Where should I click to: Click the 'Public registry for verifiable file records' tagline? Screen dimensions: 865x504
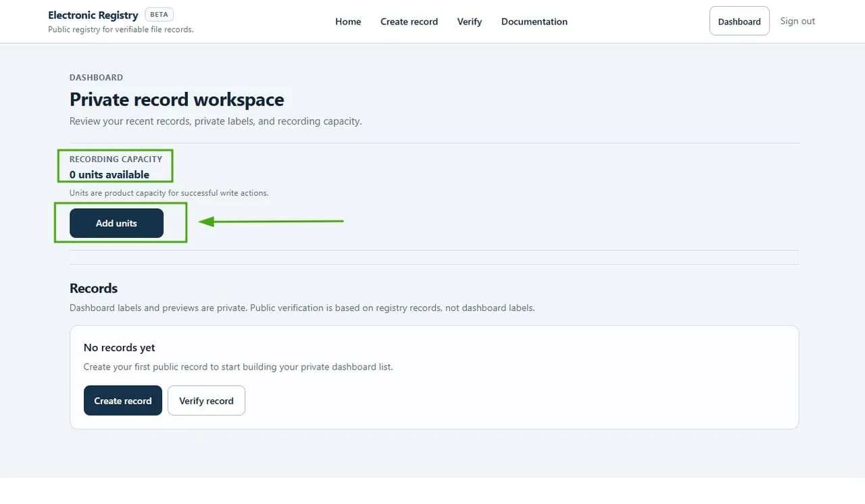point(120,29)
